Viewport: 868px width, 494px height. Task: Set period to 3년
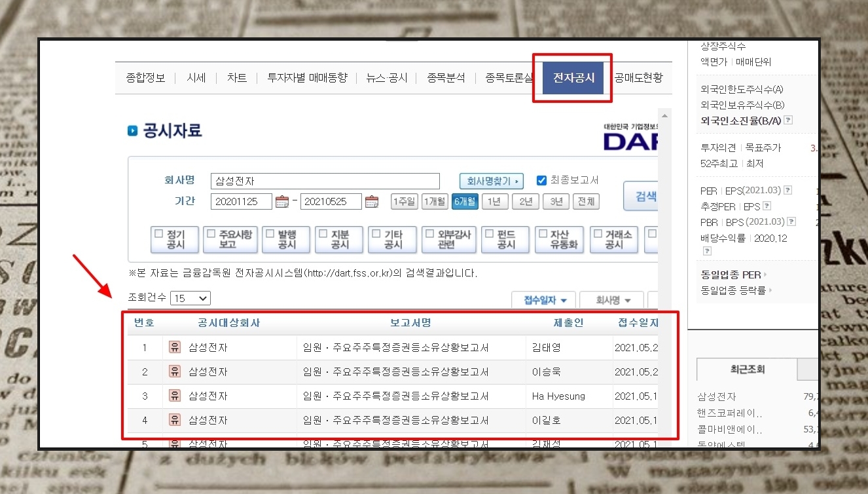[556, 201]
